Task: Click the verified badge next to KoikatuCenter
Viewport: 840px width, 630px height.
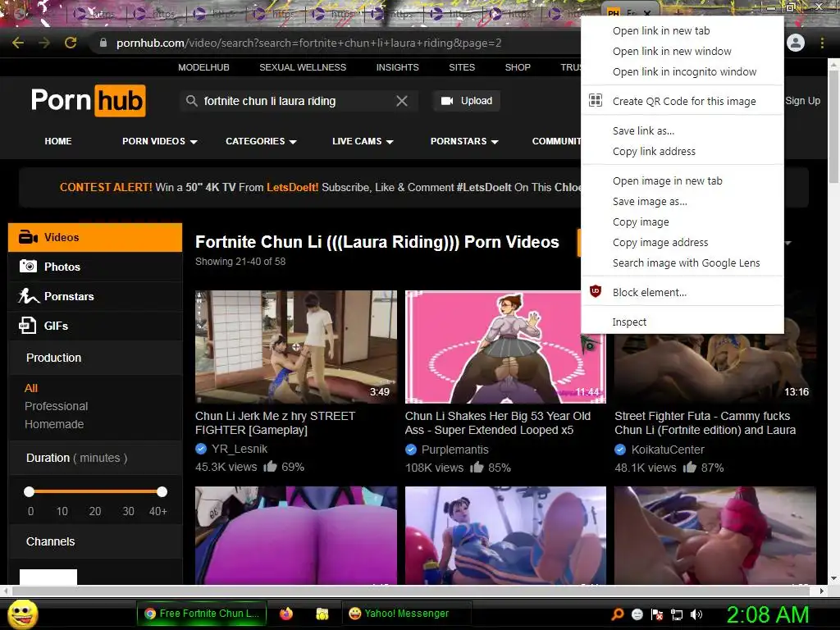Action: pos(620,450)
